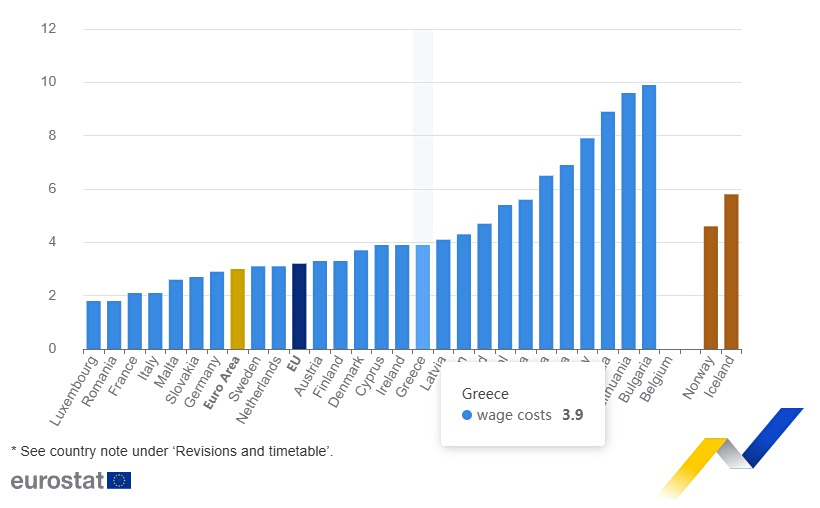Select the Slovakia bar
The width and height of the screenshot is (820, 508).
[197, 313]
